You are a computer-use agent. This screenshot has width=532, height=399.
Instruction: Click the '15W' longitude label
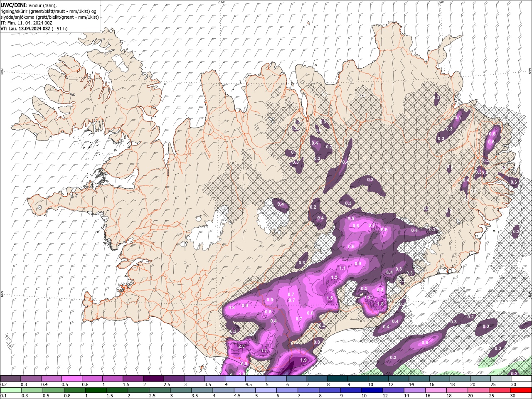pos(440,2)
